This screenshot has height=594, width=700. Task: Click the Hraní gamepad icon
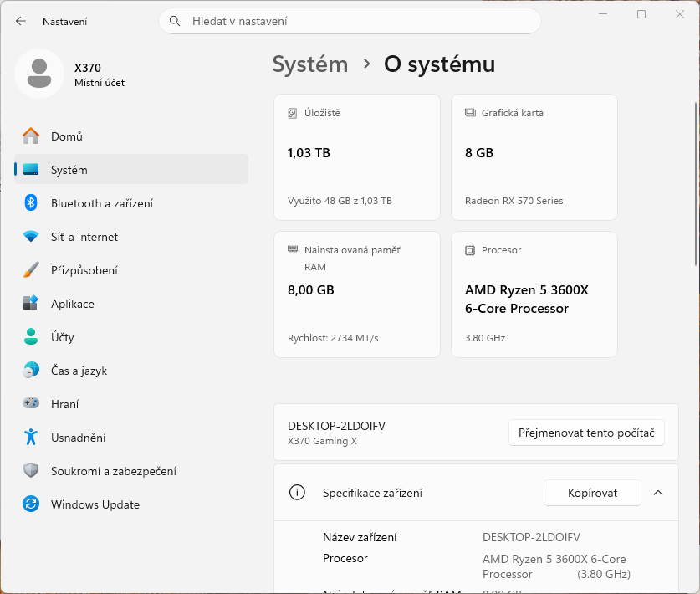[31, 404]
